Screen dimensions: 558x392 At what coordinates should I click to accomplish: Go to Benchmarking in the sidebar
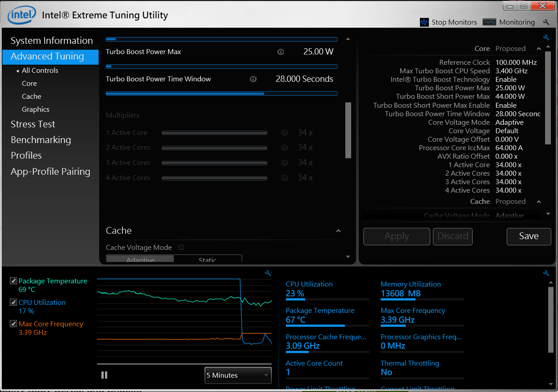[41, 140]
